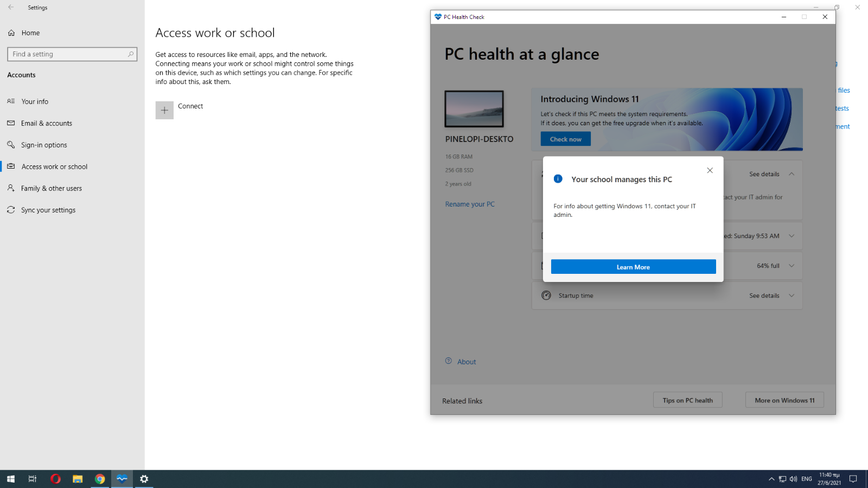Switch to PC Health Check taskbar icon
This screenshot has width=868, height=488.
coord(122,479)
